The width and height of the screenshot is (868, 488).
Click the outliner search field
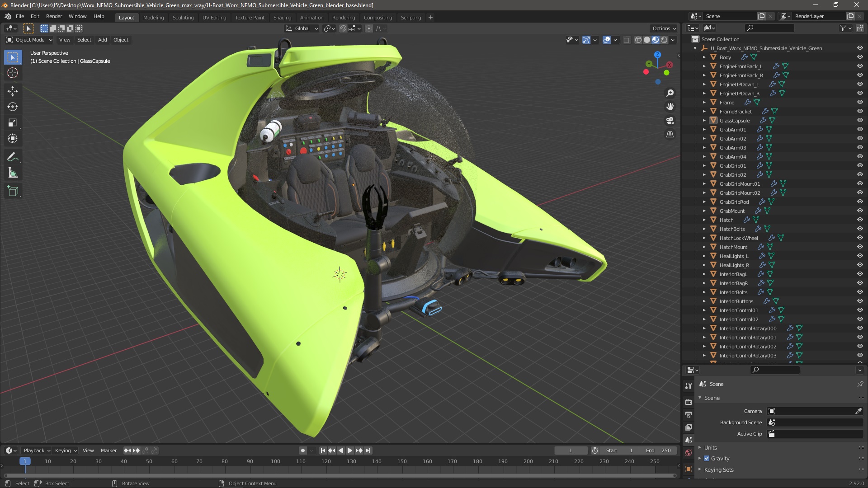[x=769, y=28]
